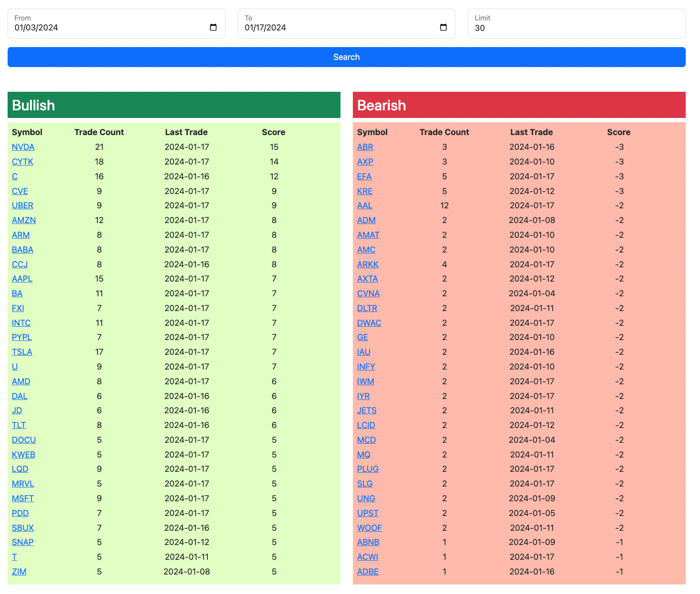
Task: Open the LCID symbol link
Action: [x=366, y=425]
